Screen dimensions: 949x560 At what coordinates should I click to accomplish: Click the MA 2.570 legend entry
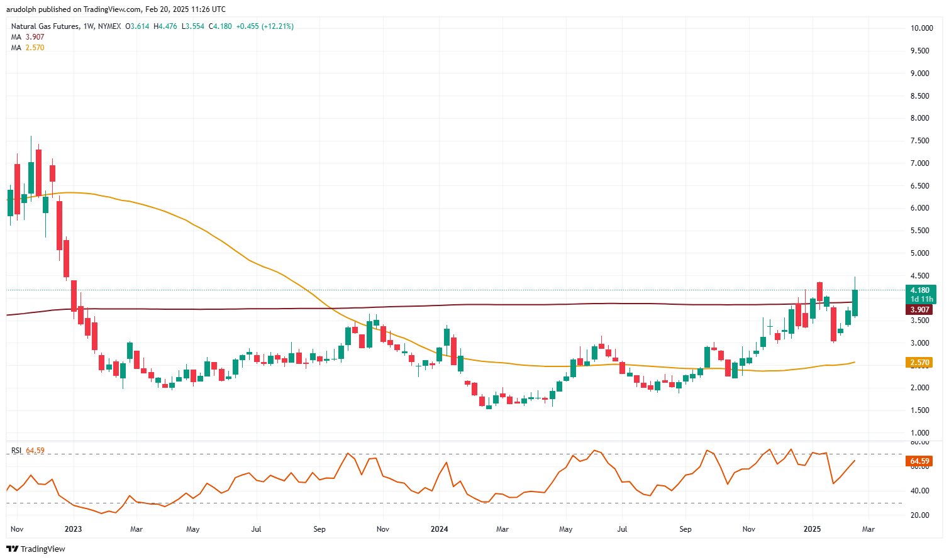pyautogui.click(x=28, y=48)
